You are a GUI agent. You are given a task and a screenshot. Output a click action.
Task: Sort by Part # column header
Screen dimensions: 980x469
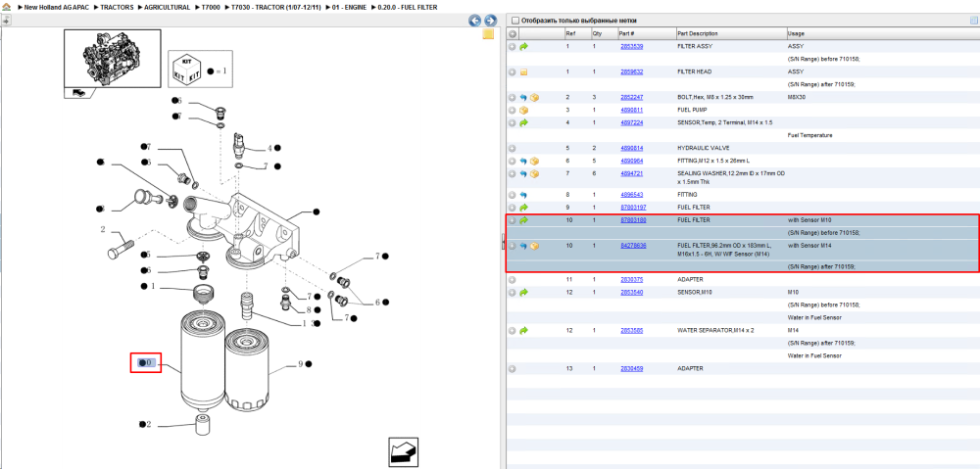pyautogui.click(x=646, y=33)
